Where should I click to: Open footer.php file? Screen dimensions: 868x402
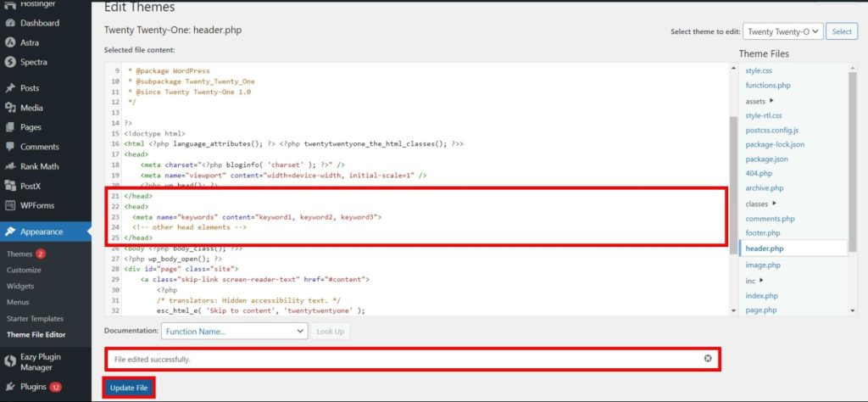click(762, 233)
